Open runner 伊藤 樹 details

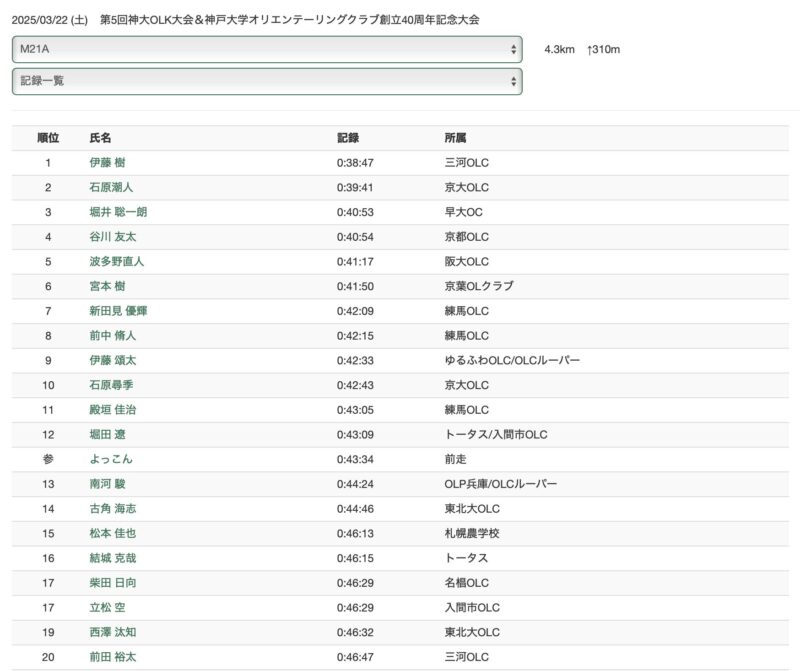108,163
